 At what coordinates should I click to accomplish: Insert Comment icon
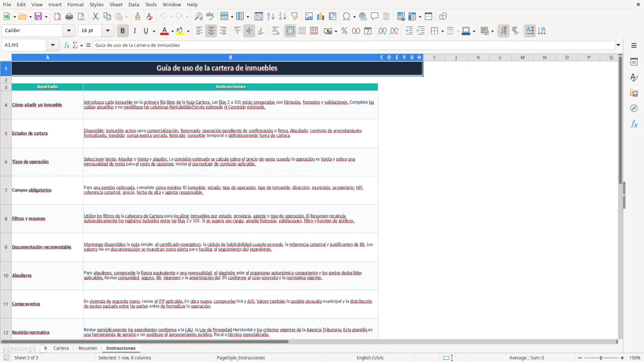point(375,17)
